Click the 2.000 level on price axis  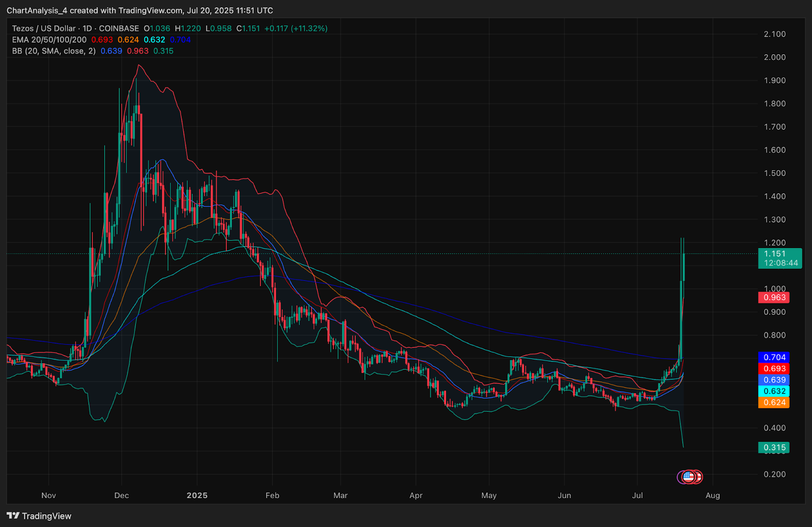pos(774,57)
